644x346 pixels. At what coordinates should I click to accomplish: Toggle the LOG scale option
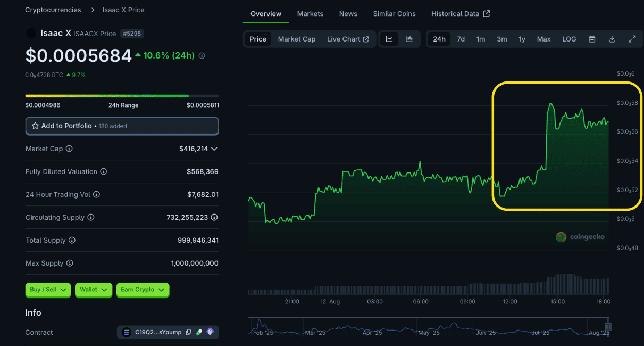point(569,39)
